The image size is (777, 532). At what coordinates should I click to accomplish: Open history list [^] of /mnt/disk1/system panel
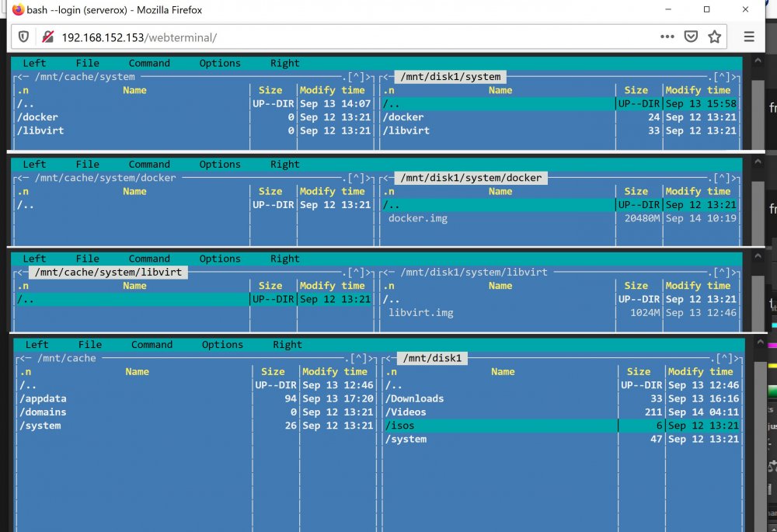pyautogui.click(x=722, y=77)
